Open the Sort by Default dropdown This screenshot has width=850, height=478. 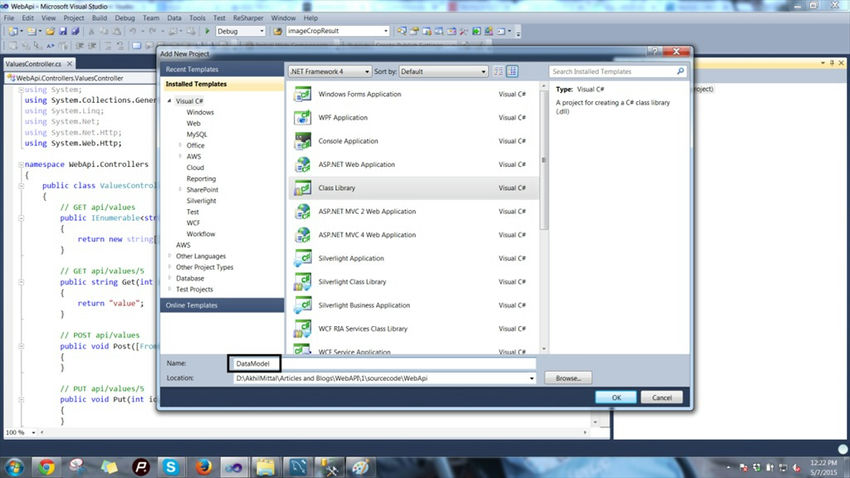coord(443,72)
